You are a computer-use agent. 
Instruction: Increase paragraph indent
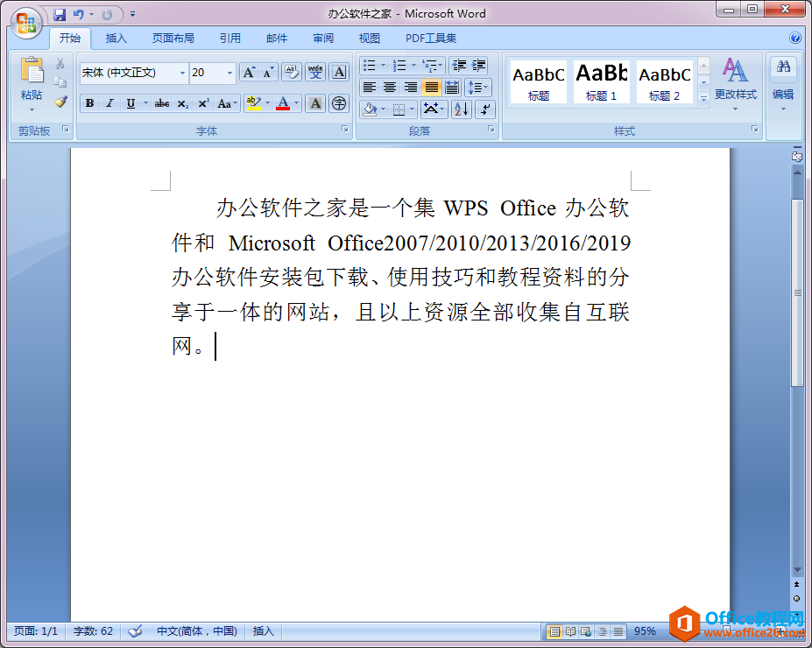click(x=479, y=65)
